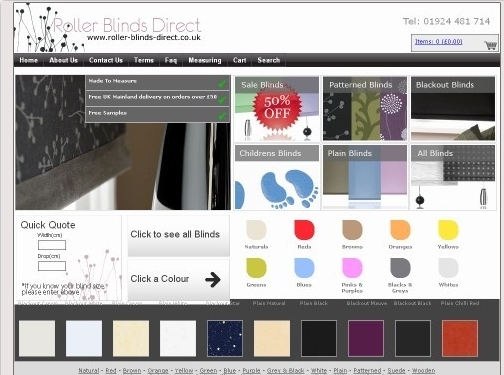
Task: Select the dark blue starry blind thumbnail
Action: coord(225,338)
